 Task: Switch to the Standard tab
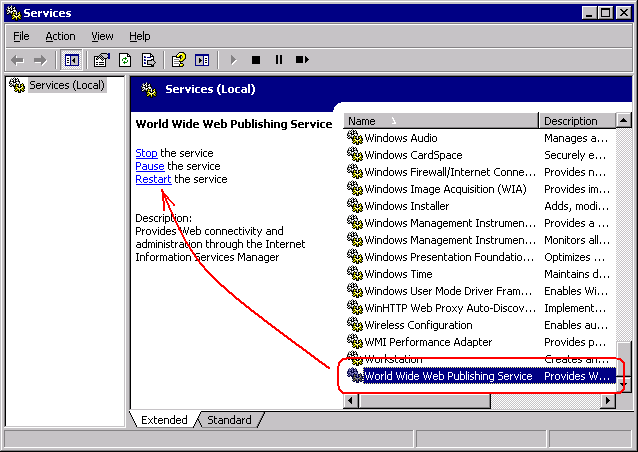pyautogui.click(x=229, y=420)
